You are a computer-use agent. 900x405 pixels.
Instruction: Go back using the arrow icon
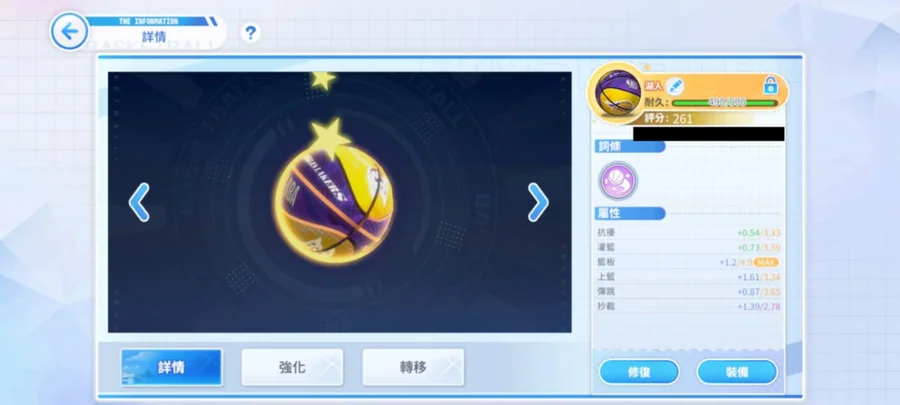click(x=69, y=32)
